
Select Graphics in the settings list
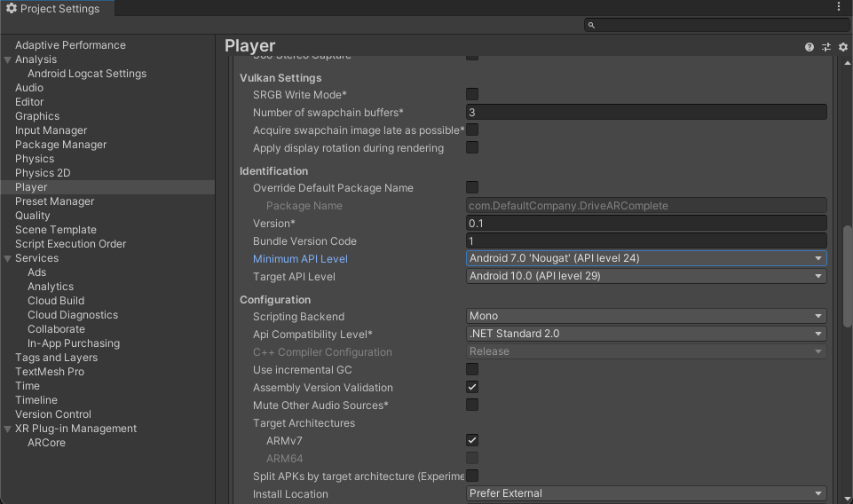pos(37,116)
